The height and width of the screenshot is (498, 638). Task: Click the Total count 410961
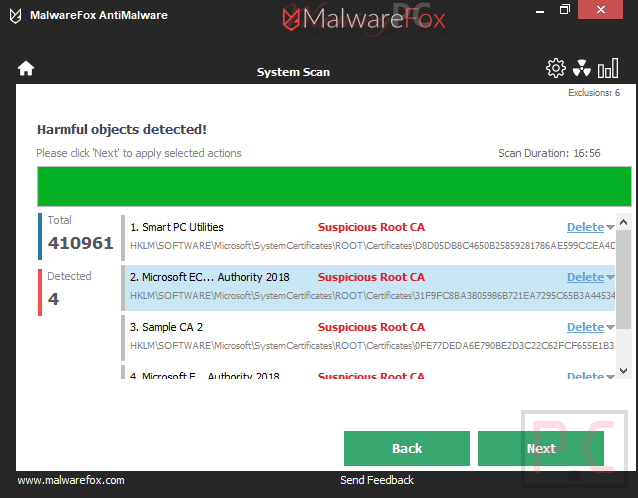(81, 243)
